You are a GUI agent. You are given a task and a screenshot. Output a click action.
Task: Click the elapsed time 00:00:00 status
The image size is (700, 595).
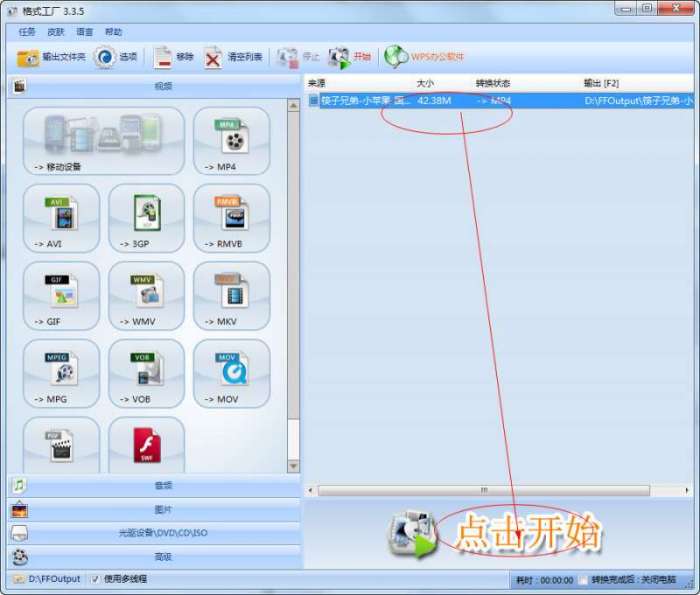pyautogui.click(x=545, y=580)
